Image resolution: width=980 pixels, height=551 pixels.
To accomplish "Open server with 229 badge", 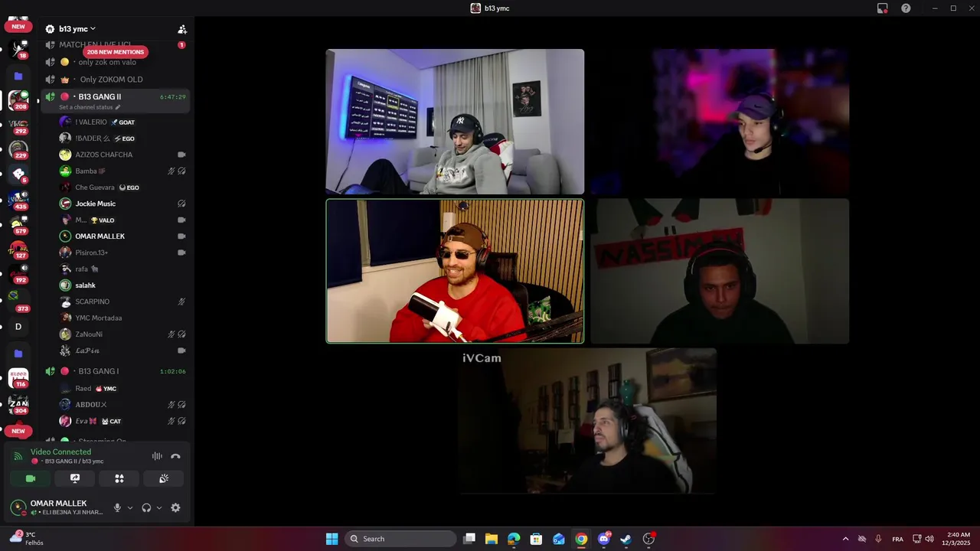I will (x=18, y=149).
